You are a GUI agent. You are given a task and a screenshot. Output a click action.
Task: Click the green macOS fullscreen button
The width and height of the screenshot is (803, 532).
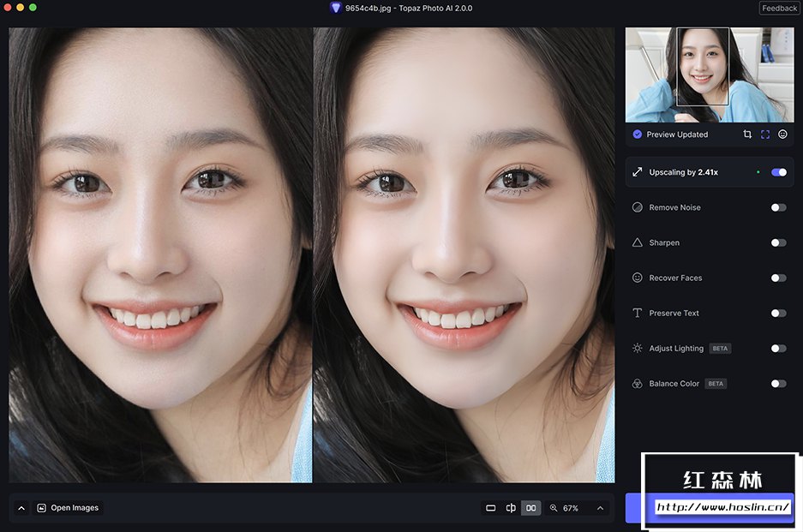pos(33,7)
